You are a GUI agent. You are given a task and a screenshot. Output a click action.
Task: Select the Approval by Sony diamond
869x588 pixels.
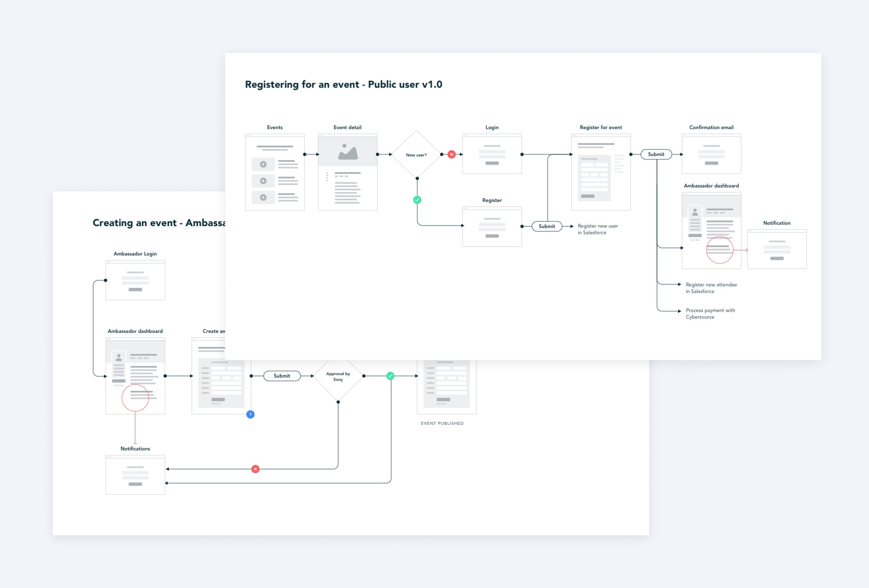pos(338,376)
